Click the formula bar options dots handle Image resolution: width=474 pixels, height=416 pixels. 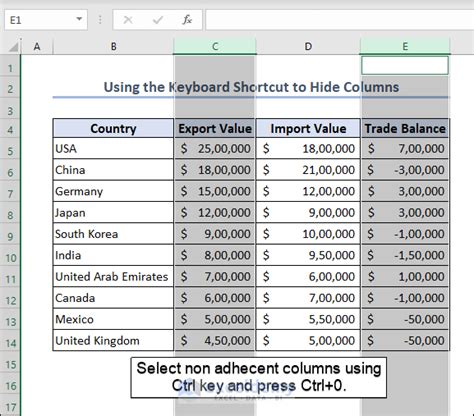click(x=100, y=20)
